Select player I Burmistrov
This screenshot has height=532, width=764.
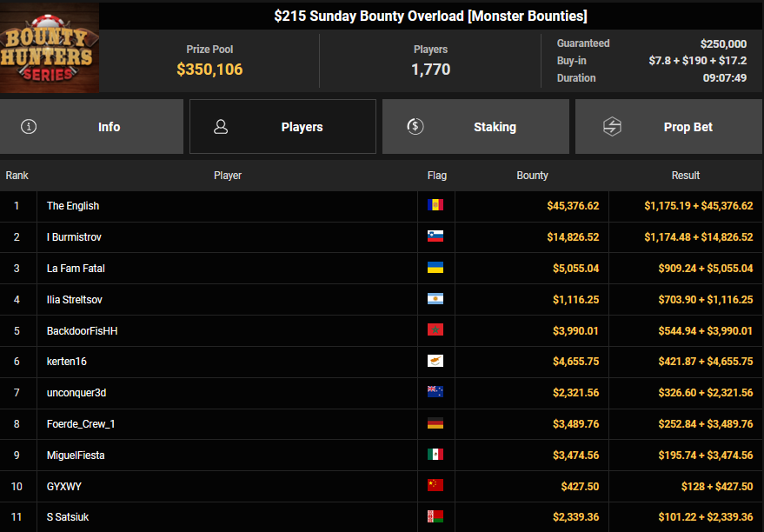[75, 237]
